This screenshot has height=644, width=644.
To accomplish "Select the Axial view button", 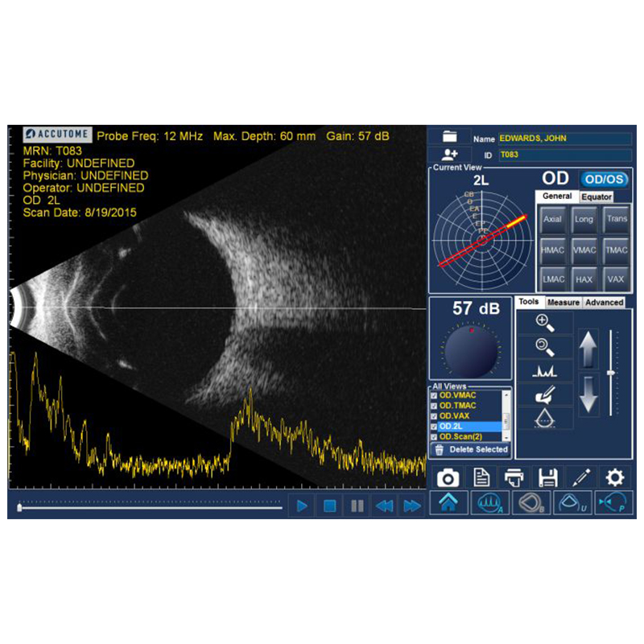I will [552, 219].
